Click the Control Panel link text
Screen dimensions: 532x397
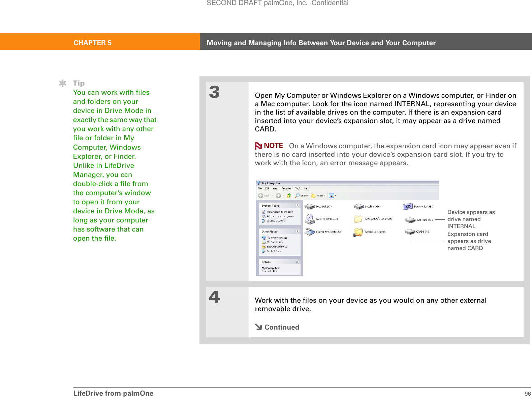[x=274, y=251]
